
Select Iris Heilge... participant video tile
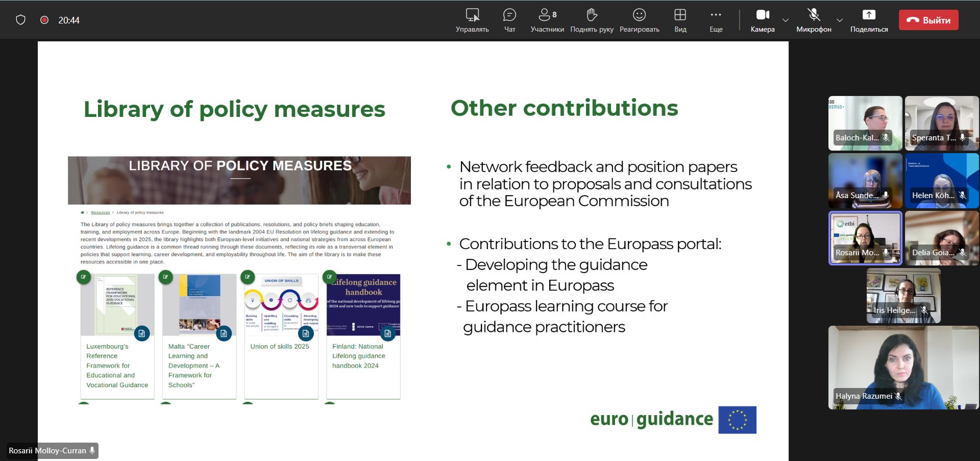pyautogui.click(x=903, y=296)
